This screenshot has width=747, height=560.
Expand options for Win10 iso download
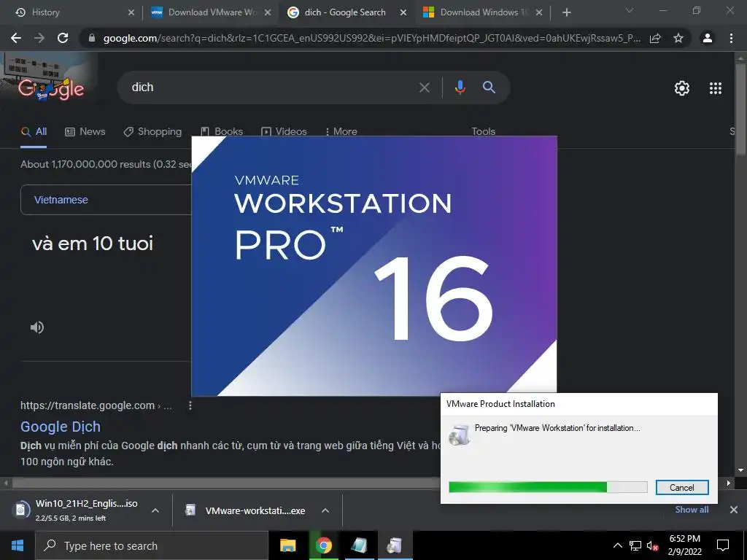pos(155,510)
